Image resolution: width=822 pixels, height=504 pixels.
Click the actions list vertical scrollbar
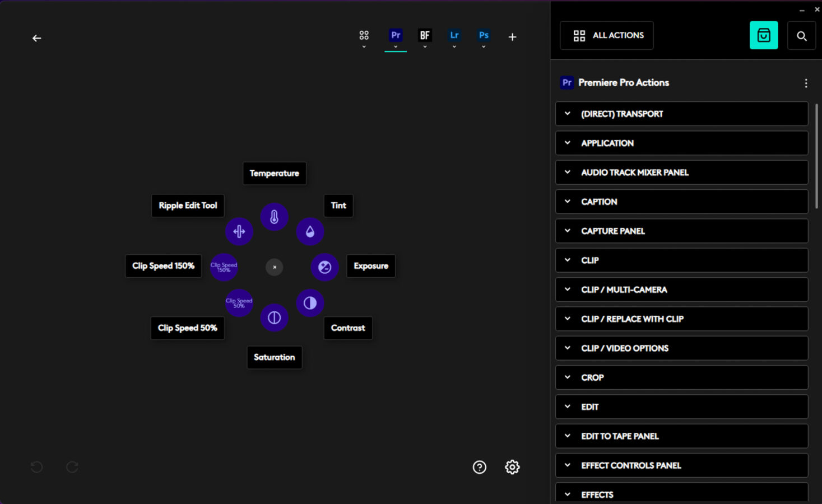(x=816, y=157)
